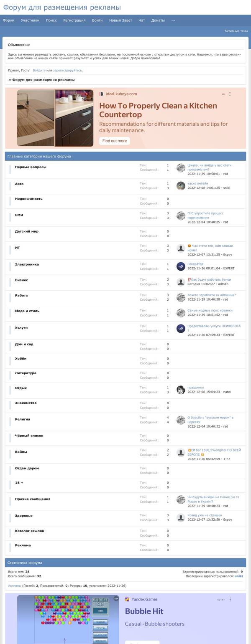Open latest topic Ковид уже не страшен
Screen dimensions: 251x644
click(x=205, y=515)
